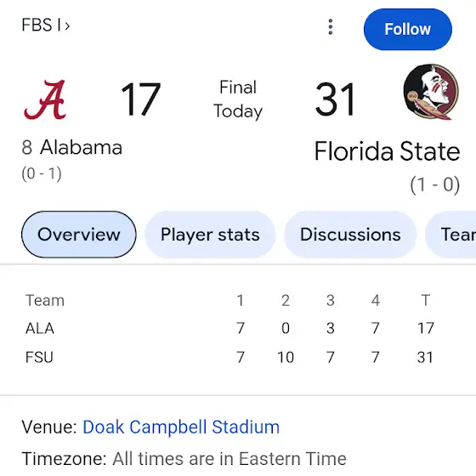Image resolution: width=476 pixels, height=476 pixels.
Task: Switch to the Player stats tab
Action: [210, 235]
